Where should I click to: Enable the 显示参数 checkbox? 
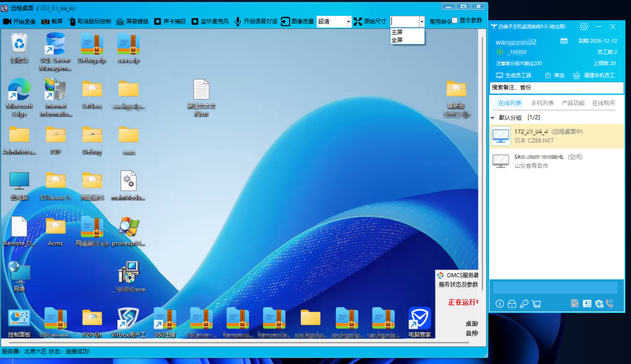click(455, 21)
